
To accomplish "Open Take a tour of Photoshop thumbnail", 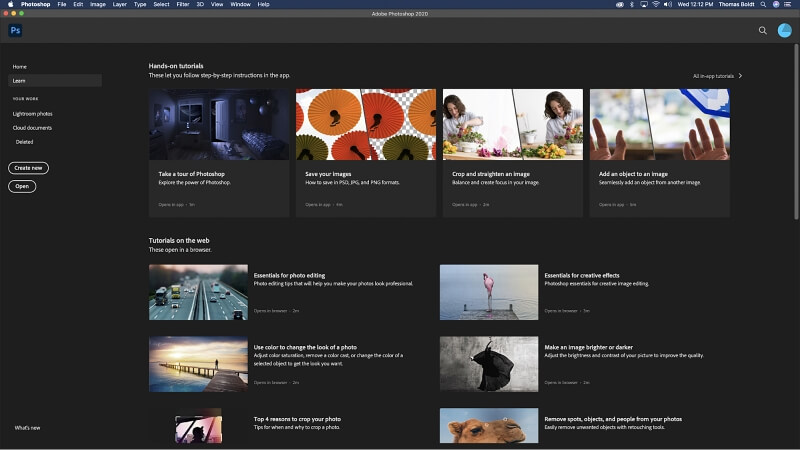I will (x=219, y=124).
